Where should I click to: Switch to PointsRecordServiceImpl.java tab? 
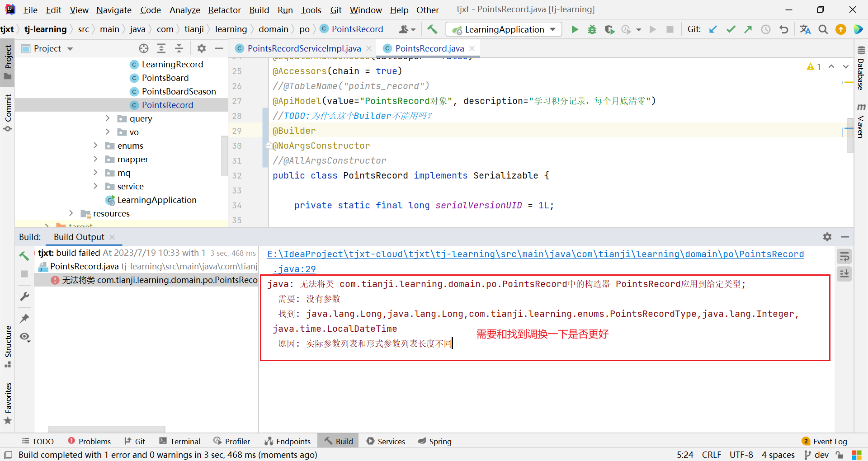(x=304, y=48)
